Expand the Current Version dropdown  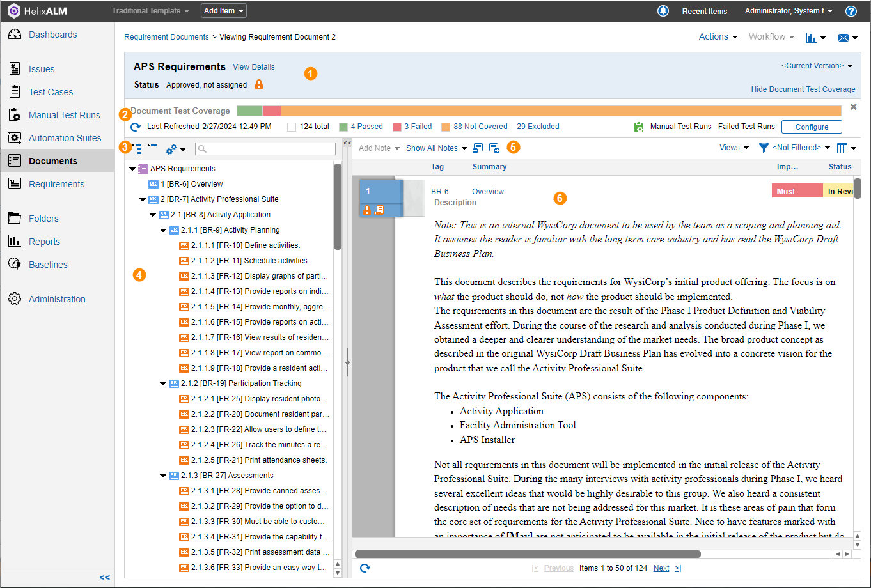pos(817,66)
